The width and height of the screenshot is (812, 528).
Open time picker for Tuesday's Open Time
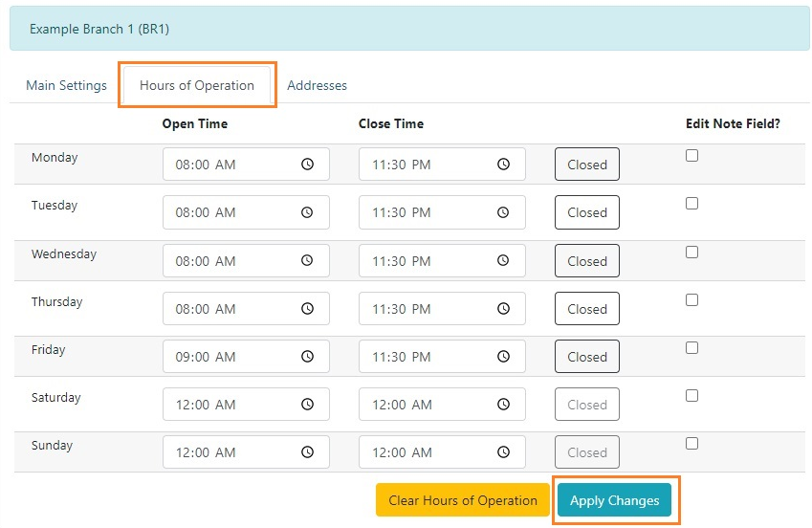307,212
